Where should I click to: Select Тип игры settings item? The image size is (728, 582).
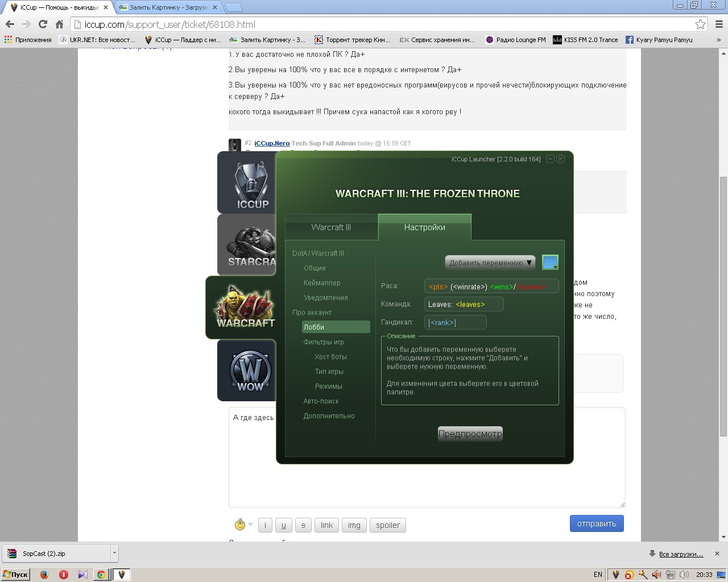pos(329,372)
